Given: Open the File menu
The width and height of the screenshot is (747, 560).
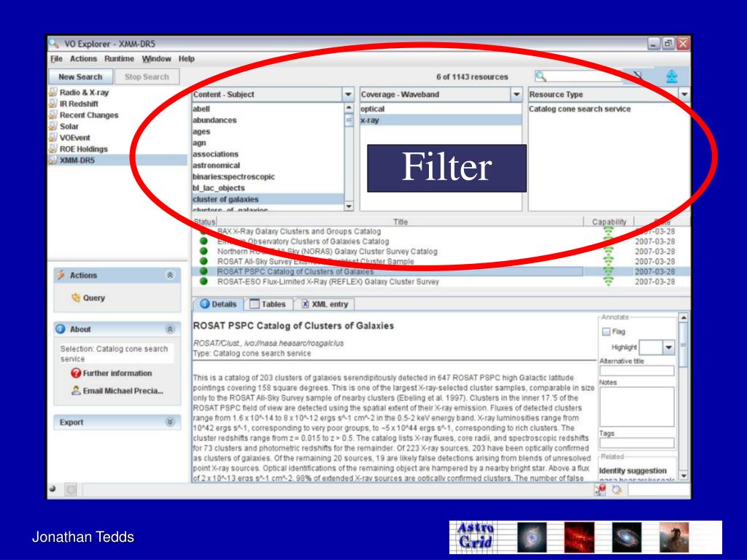Looking at the screenshot, I should 56,58.
